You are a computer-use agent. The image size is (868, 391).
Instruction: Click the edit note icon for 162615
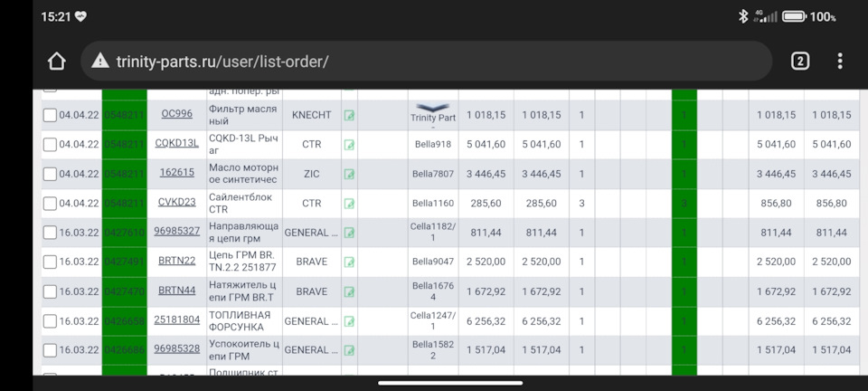(x=349, y=174)
